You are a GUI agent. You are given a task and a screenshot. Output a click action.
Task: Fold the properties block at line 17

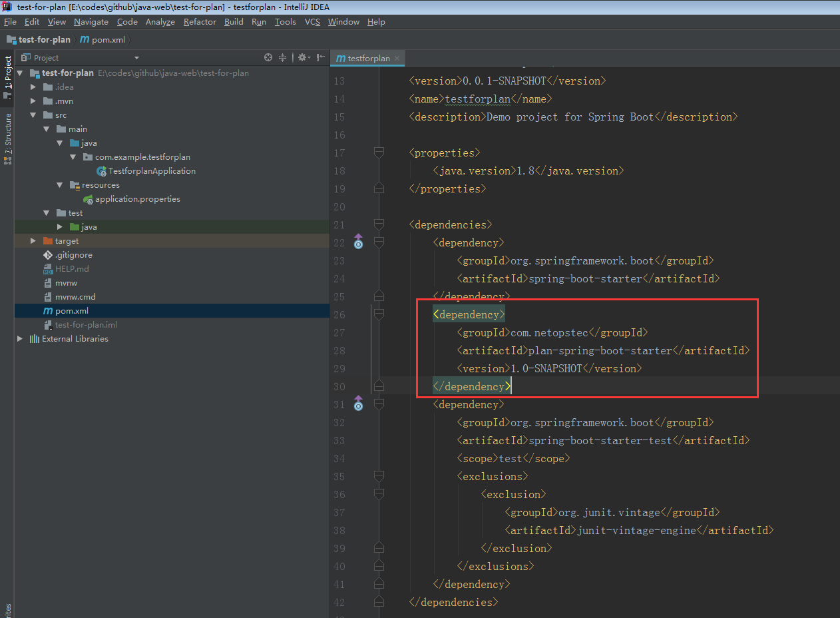coord(379,153)
